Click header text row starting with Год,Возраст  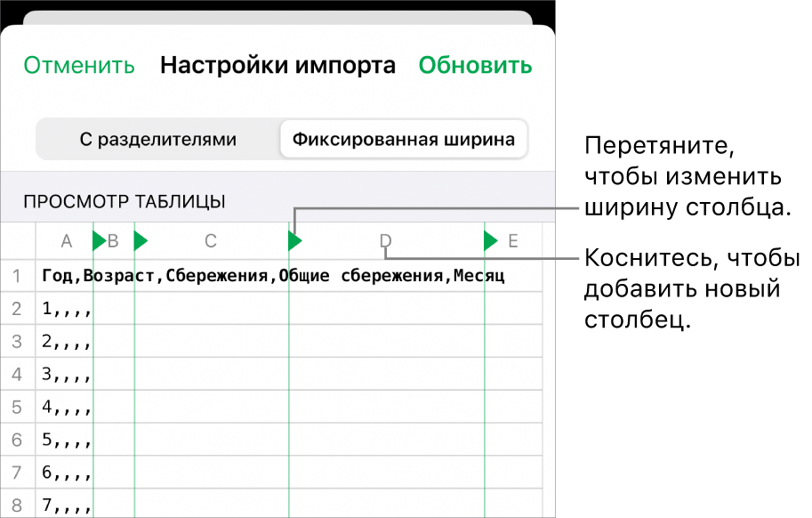pos(273,276)
